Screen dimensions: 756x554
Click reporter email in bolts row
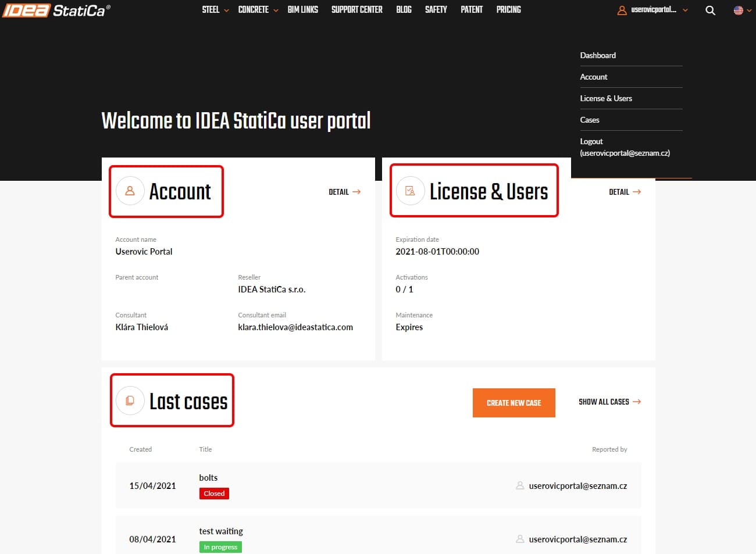tap(578, 486)
